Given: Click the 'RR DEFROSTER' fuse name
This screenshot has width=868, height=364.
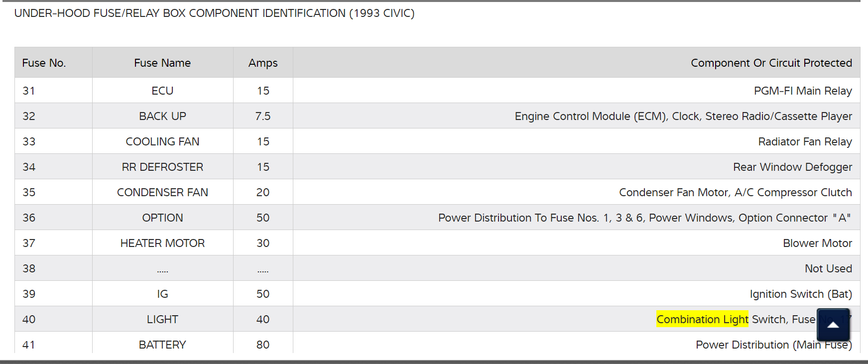Looking at the screenshot, I should [162, 167].
